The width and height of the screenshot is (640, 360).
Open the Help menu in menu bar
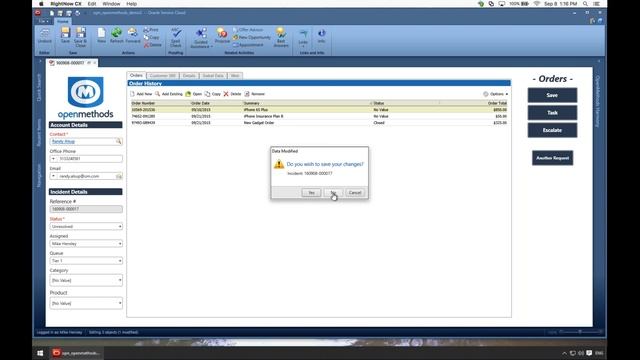131,4
